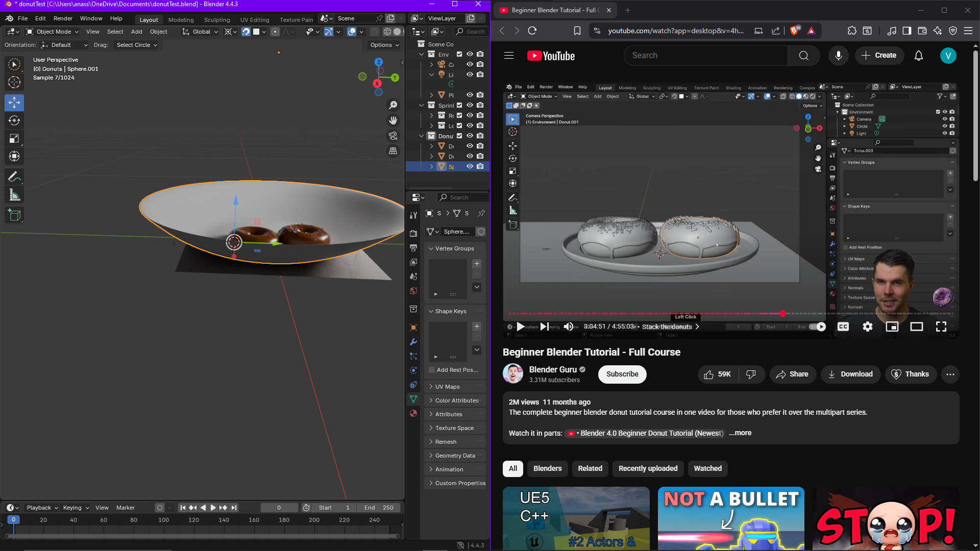The width and height of the screenshot is (980, 551).
Task: Select the Scale tool in Blender toolbar
Action: (14, 138)
